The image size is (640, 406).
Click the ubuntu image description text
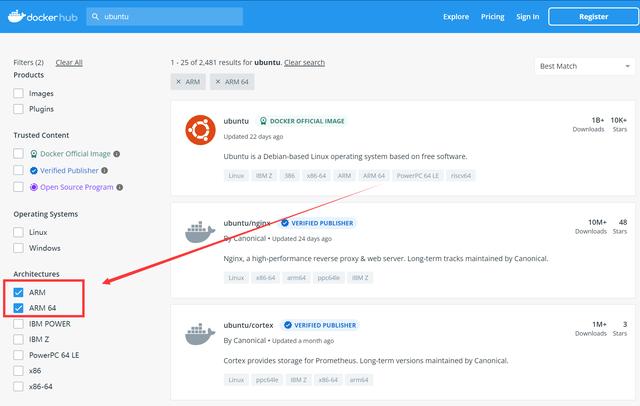345,156
